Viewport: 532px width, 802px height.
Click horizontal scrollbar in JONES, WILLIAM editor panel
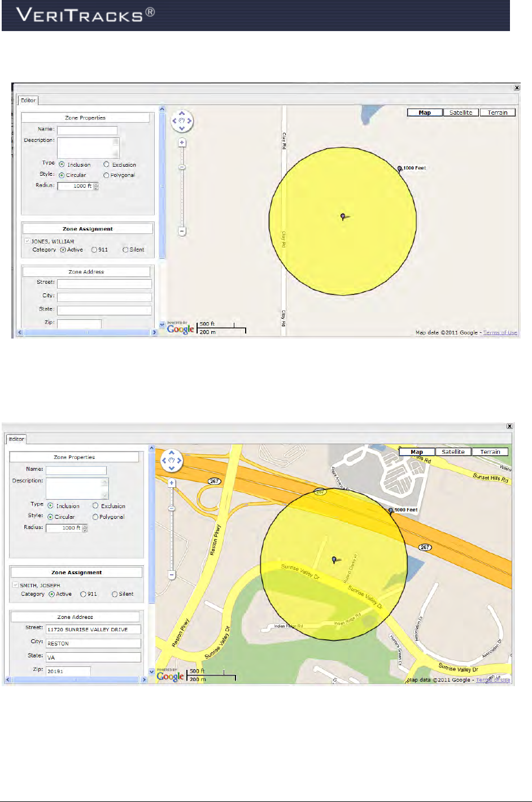click(87, 332)
